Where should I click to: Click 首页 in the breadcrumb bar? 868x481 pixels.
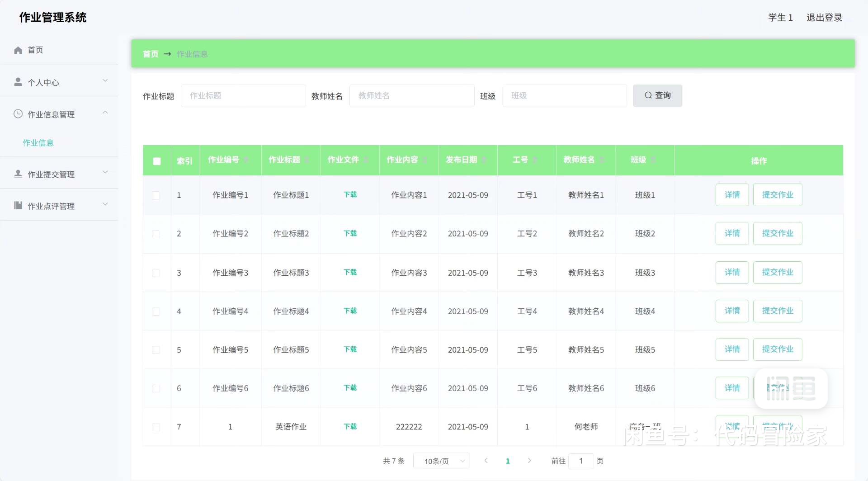pos(151,54)
